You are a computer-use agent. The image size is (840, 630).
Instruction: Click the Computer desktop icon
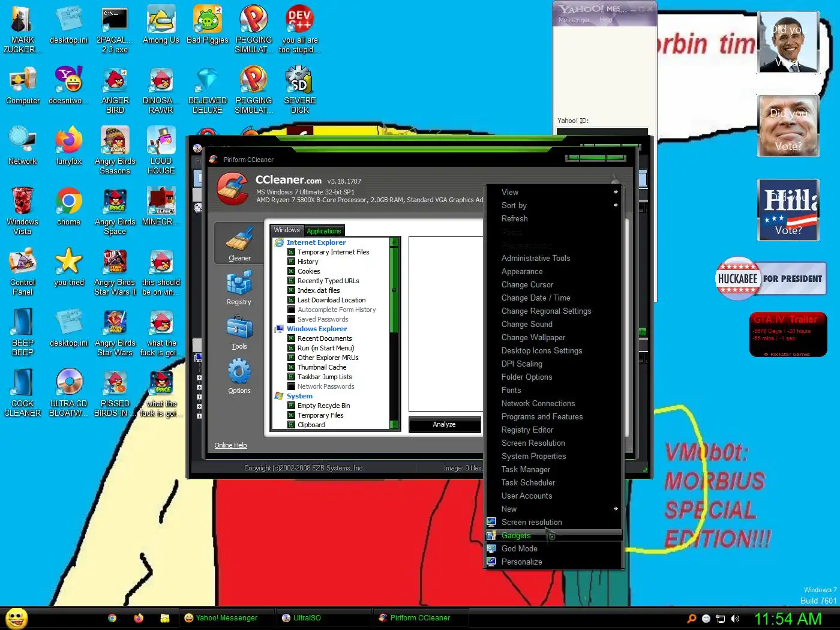pos(23,85)
